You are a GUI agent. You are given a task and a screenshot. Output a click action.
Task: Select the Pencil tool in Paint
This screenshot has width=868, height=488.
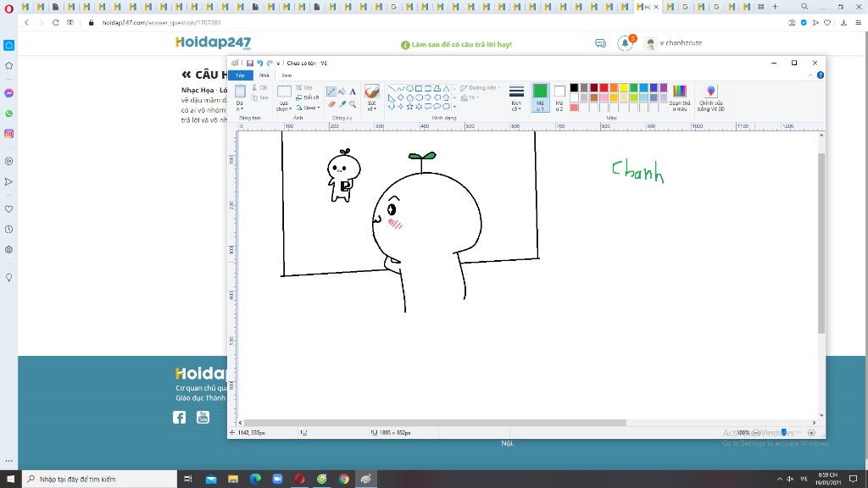(331, 91)
